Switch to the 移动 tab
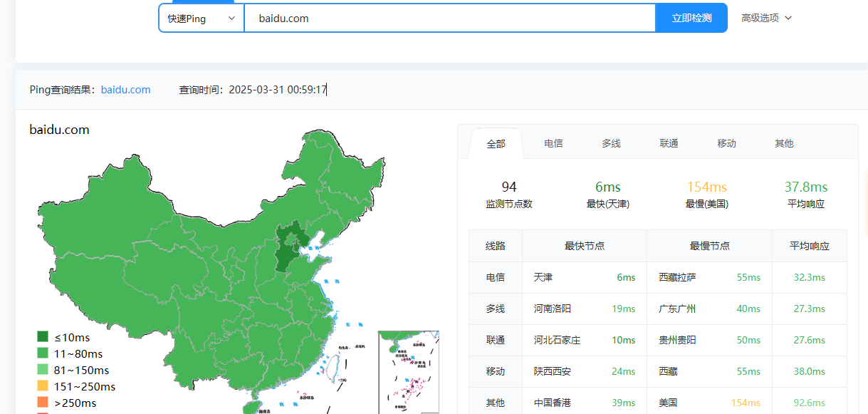 pos(726,144)
